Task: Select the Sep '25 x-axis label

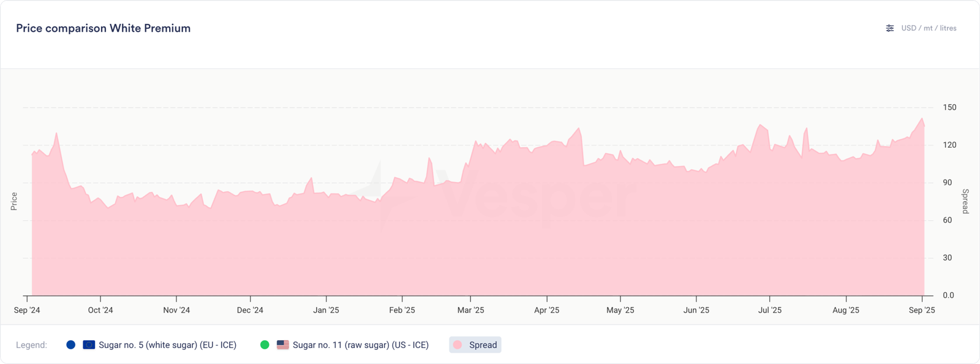Action: [922, 310]
